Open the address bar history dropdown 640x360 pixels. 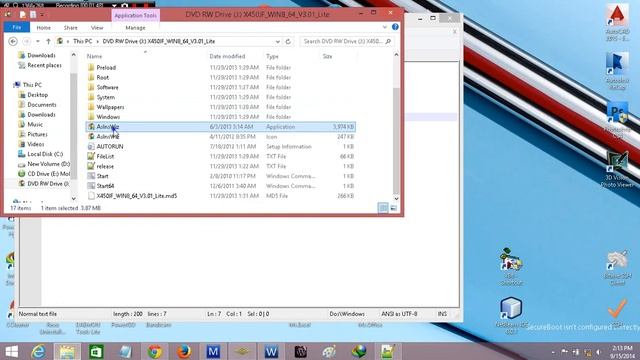(278, 41)
